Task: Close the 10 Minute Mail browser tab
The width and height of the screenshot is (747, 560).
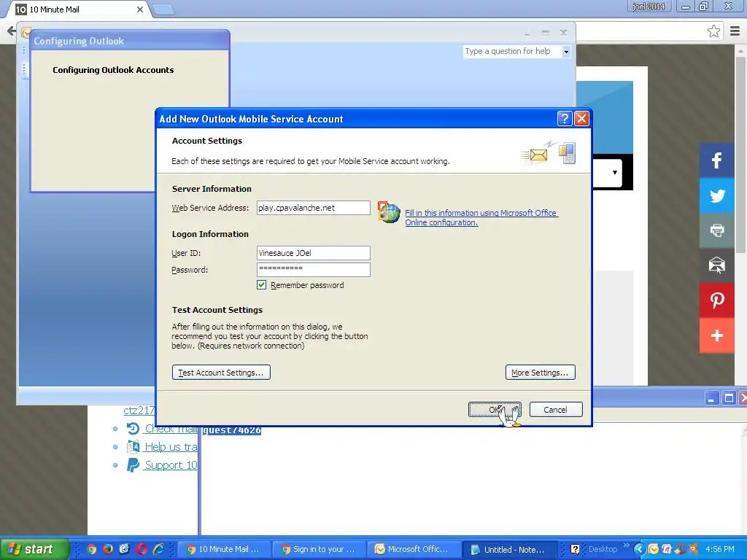Action: (x=140, y=9)
